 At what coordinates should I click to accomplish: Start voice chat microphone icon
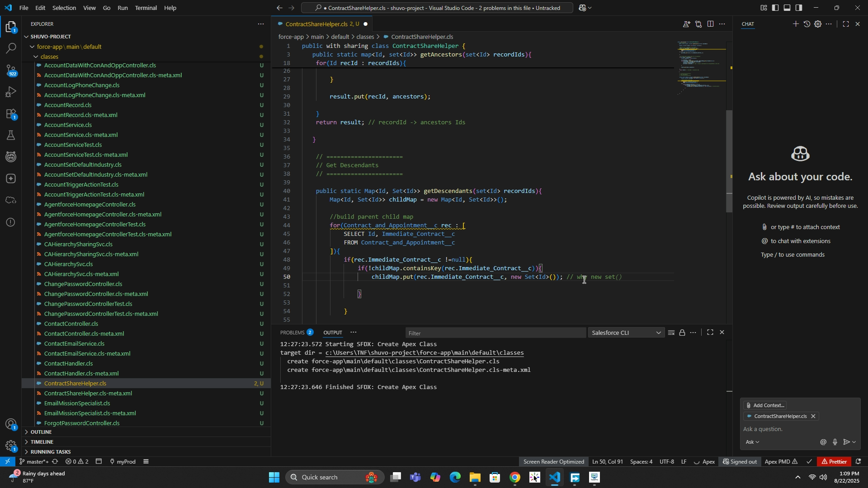pyautogui.click(x=835, y=442)
